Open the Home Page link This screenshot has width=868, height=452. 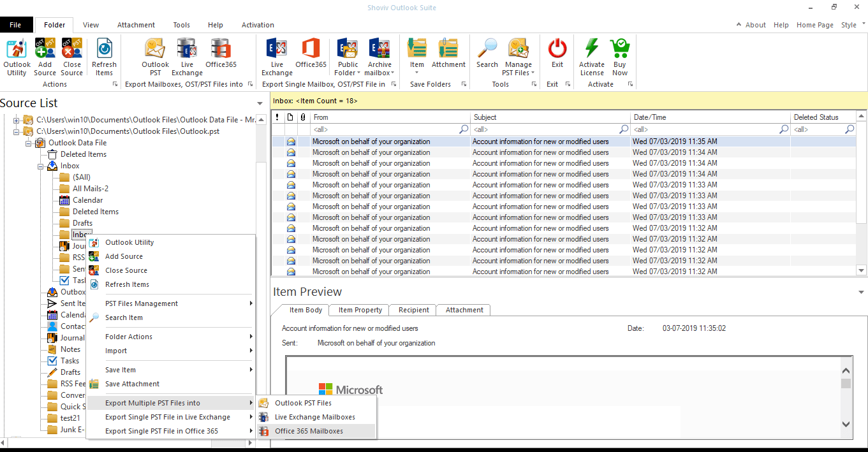coord(815,25)
